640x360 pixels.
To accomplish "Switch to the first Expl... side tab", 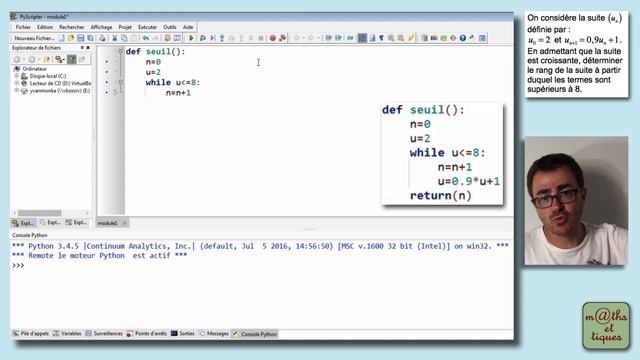I will pos(23,223).
